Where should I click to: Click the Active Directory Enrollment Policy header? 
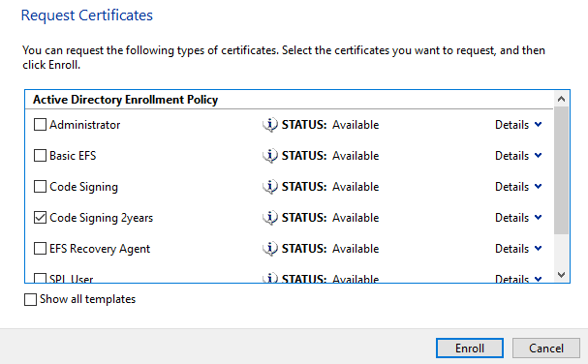(x=125, y=100)
